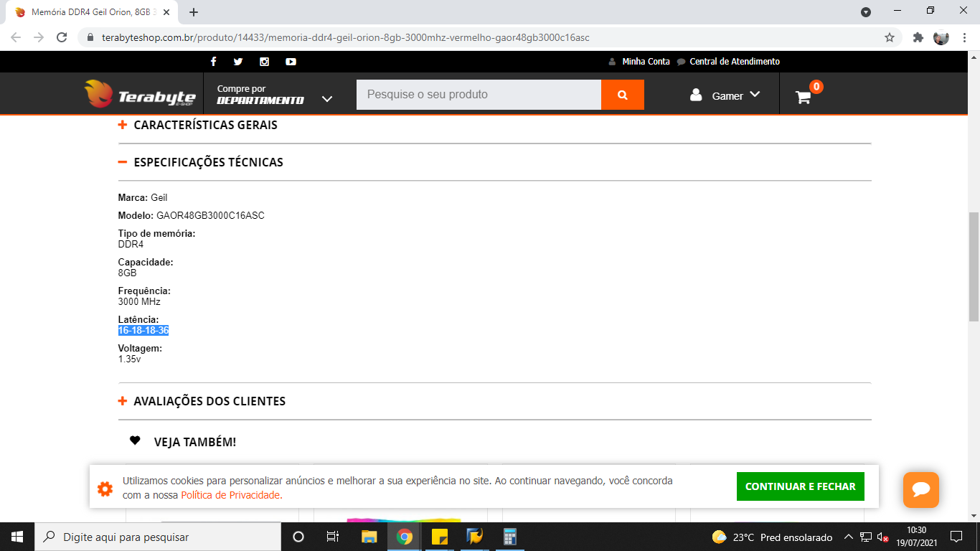The height and width of the screenshot is (551, 980).
Task: Open Sticky Notes from taskbar
Action: [x=439, y=537]
